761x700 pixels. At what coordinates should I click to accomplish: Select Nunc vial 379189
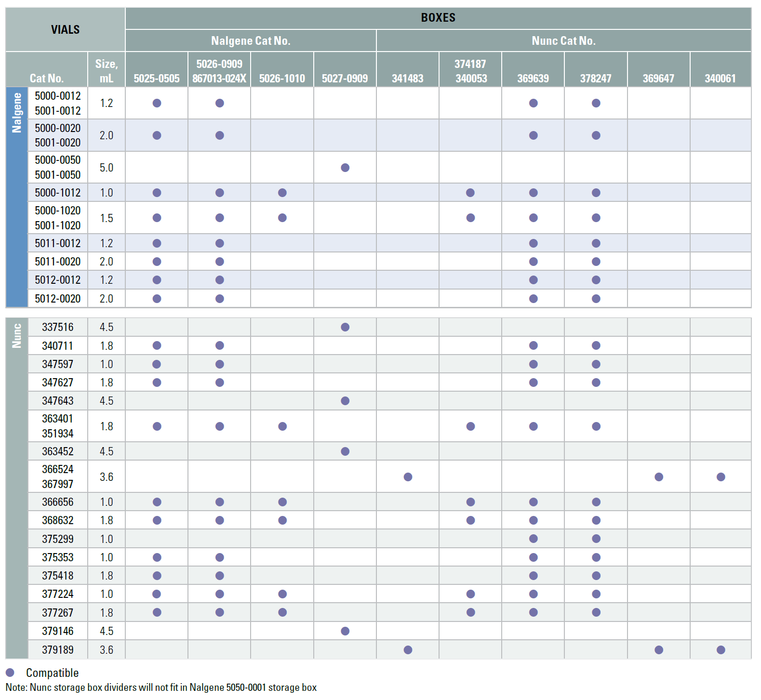58,650
